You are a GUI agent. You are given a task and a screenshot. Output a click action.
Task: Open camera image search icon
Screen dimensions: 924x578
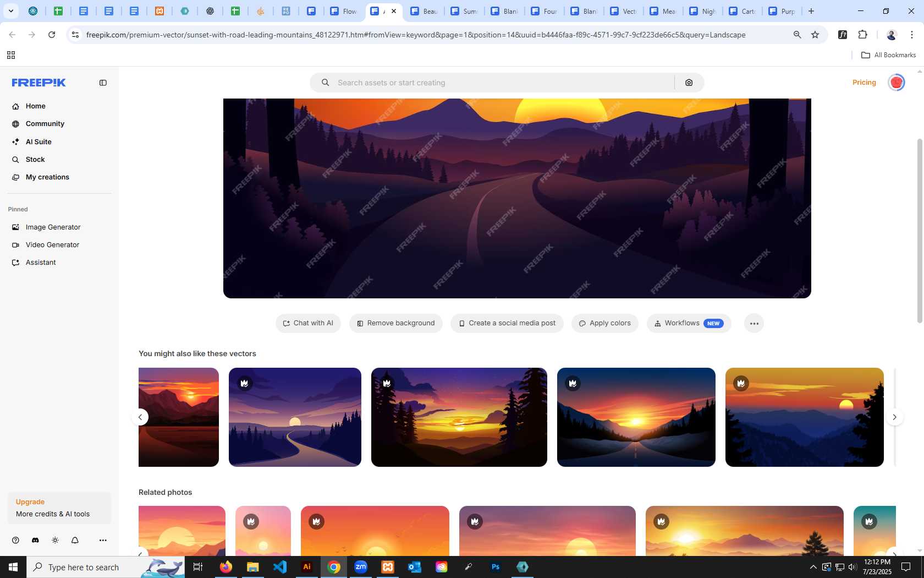tap(689, 83)
